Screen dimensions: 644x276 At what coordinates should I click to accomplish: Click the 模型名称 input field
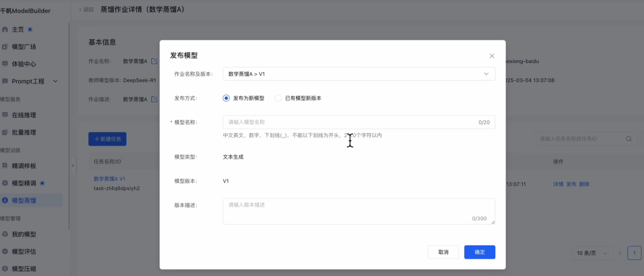pyautogui.click(x=359, y=122)
